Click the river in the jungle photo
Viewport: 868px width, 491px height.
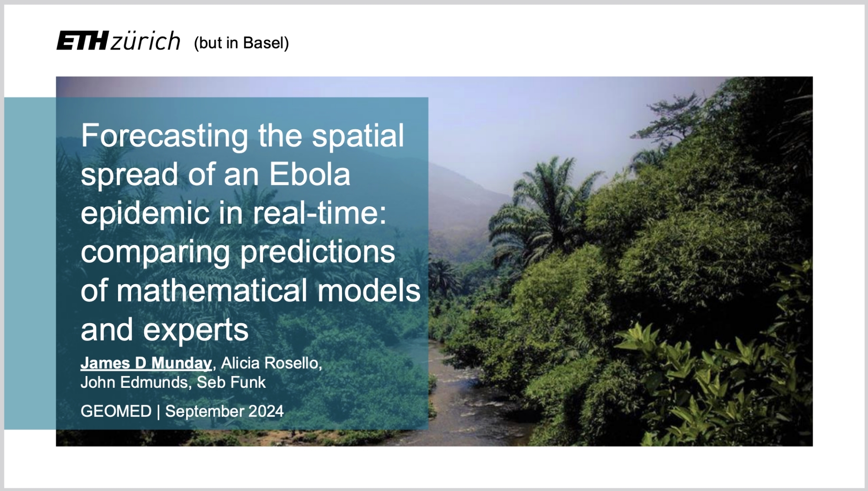pyautogui.click(x=469, y=403)
